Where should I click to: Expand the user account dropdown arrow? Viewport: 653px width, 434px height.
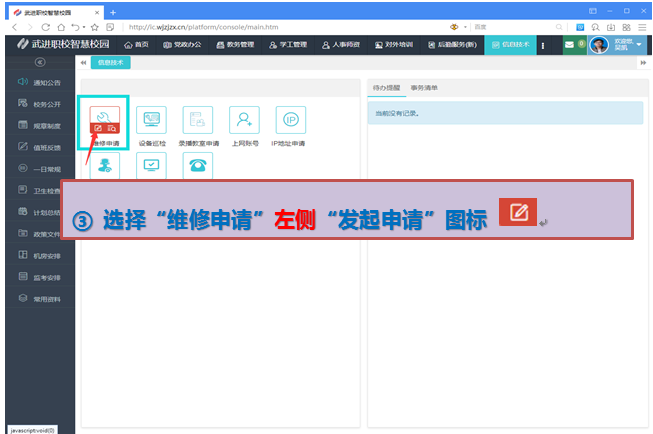(639, 45)
